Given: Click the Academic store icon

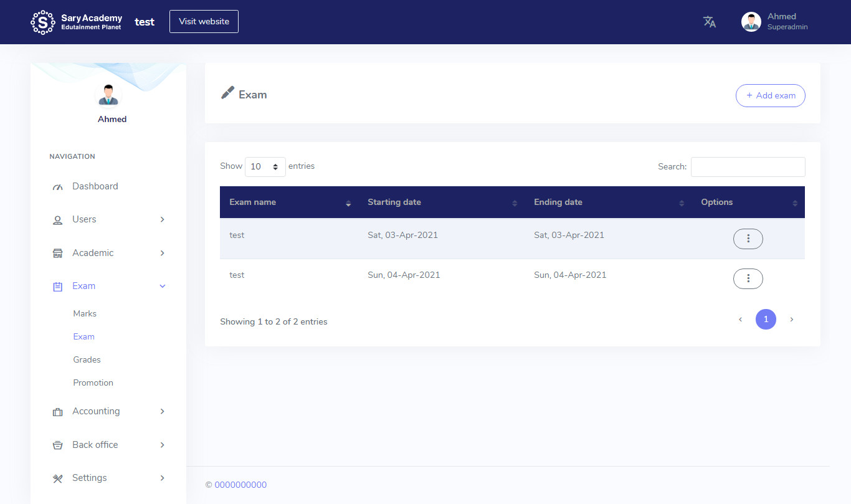Looking at the screenshot, I should pos(58,254).
